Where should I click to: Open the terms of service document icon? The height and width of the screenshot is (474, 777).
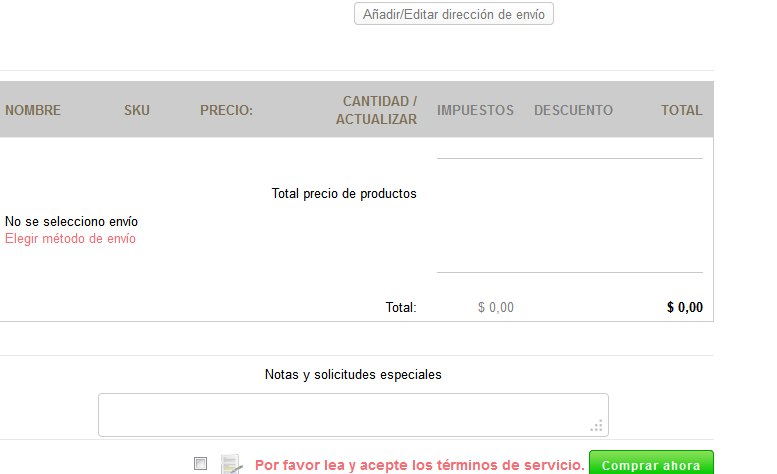click(x=231, y=464)
